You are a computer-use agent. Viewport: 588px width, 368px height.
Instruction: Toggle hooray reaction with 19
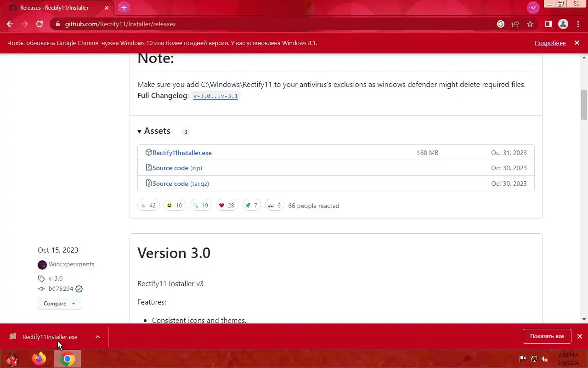201,205
